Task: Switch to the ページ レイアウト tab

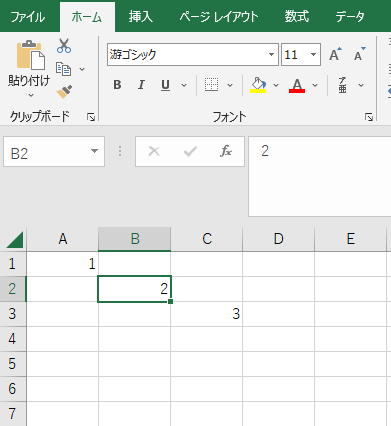Action: pos(219,17)
